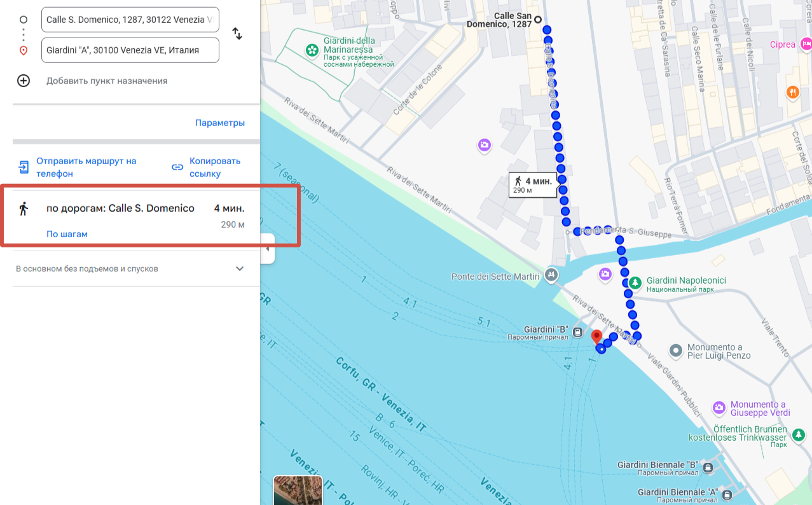Viewport: 812px width, 505px height.
Task: Open Giardini della Marinaressa park marker
Action: point(312,50)
